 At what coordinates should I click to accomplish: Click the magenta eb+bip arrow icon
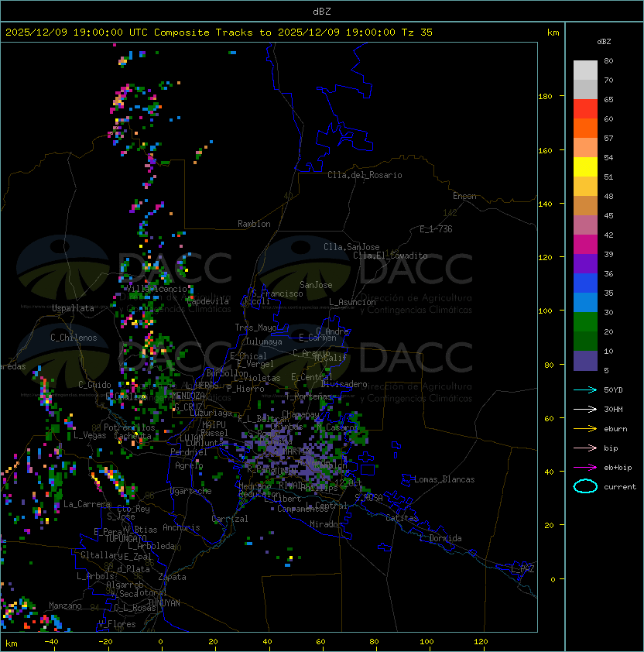tap(585, 468)
